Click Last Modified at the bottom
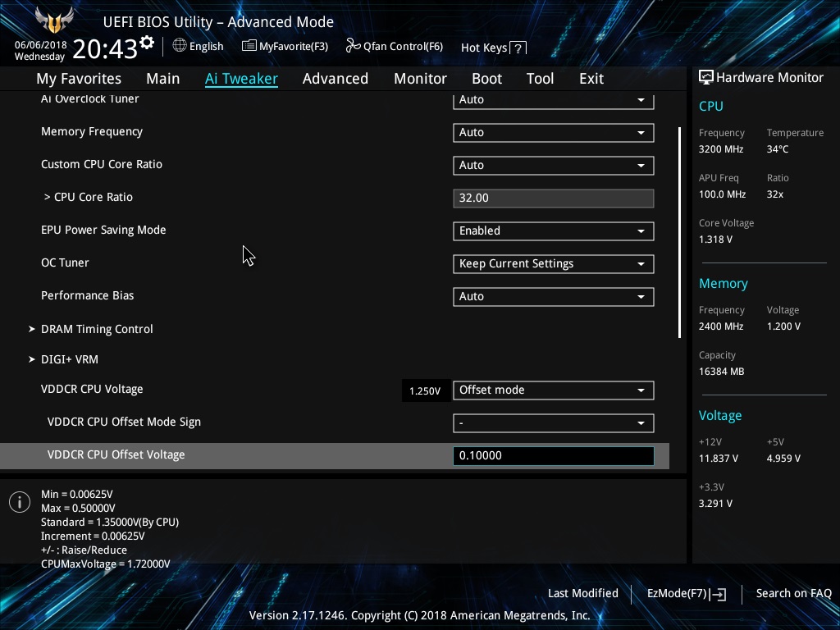Image resolution: width=840 pixels, height=630 pixels. coord(583,594)
